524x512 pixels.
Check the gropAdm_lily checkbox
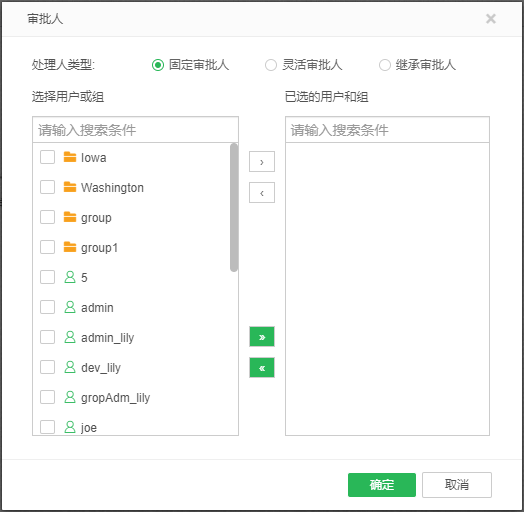pyautogui.click(x=47, y=397)
